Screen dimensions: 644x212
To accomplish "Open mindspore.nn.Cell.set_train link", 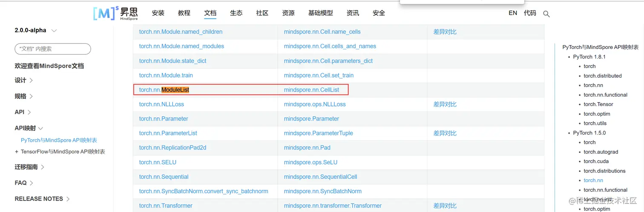I will (x=319, y=75).
